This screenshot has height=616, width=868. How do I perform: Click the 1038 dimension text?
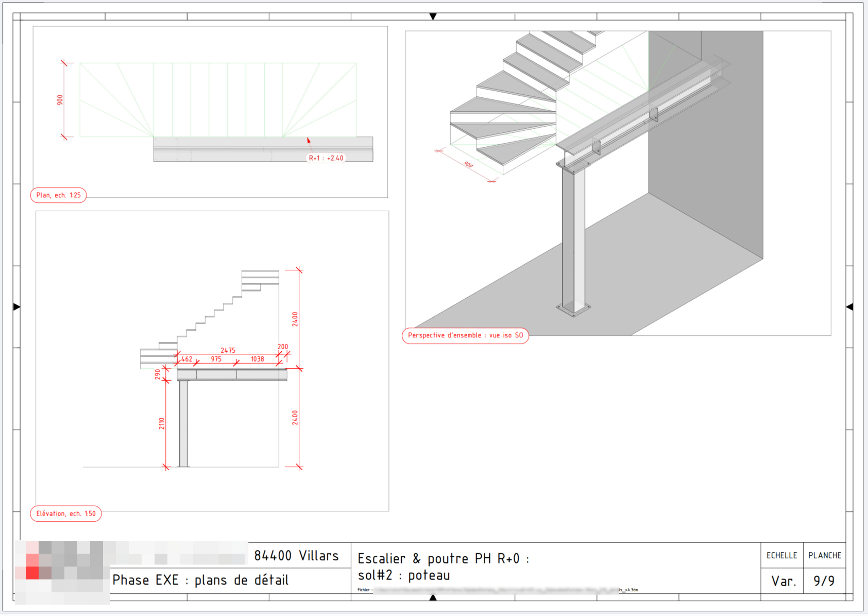click(257, 359)
